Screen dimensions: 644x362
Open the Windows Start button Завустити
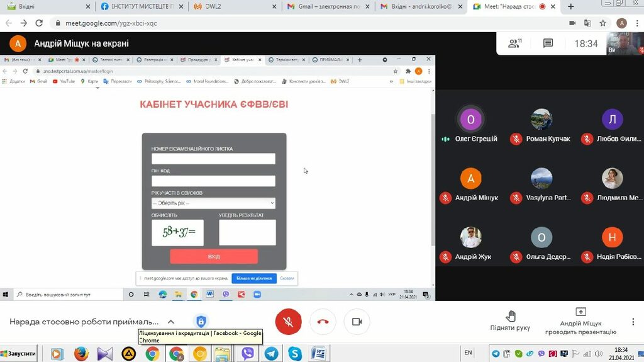19,354
